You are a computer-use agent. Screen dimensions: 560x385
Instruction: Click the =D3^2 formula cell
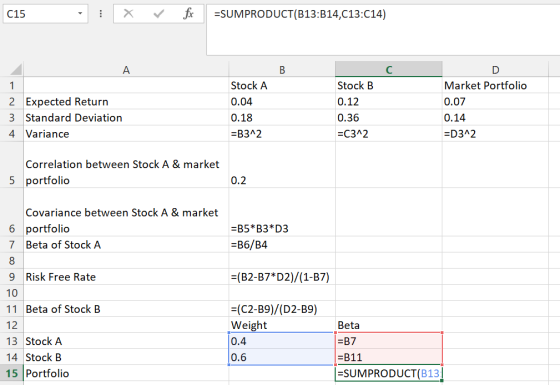tap(495, 134)
